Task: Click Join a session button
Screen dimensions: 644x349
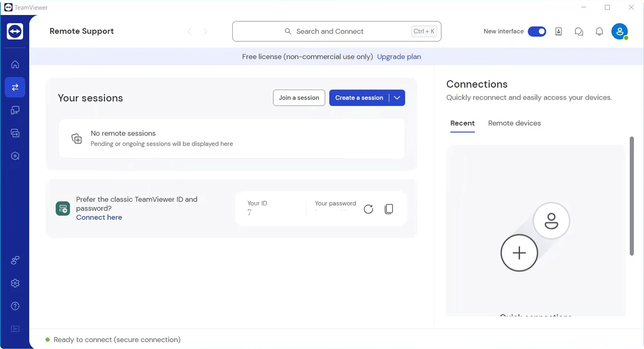Action: point(299,98)
